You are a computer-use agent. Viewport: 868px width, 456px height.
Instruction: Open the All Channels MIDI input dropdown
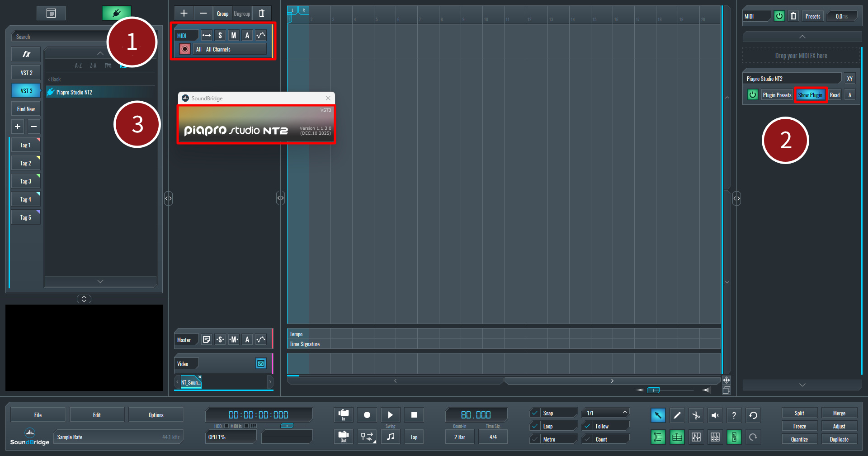(230, 49)
